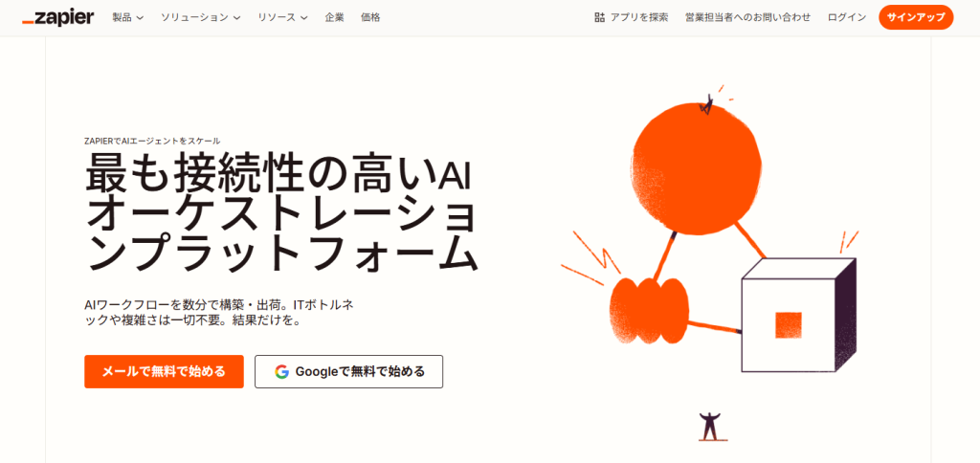
Task: Select the ログイン link
Action: click(847, 17)
